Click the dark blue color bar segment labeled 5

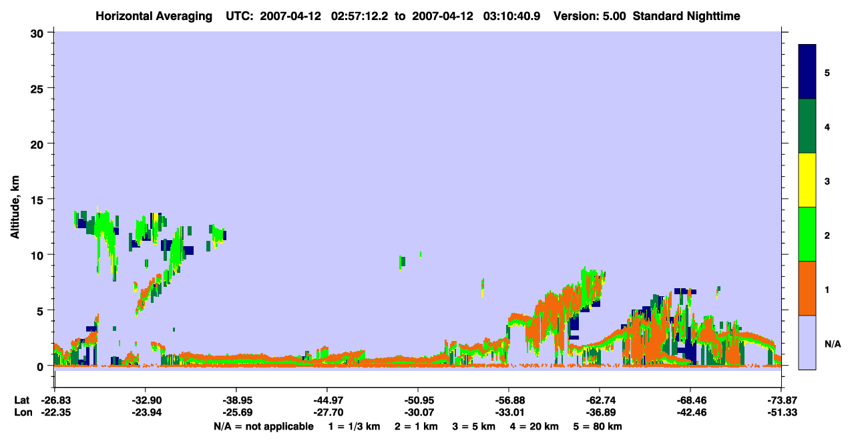coord(807,72)
